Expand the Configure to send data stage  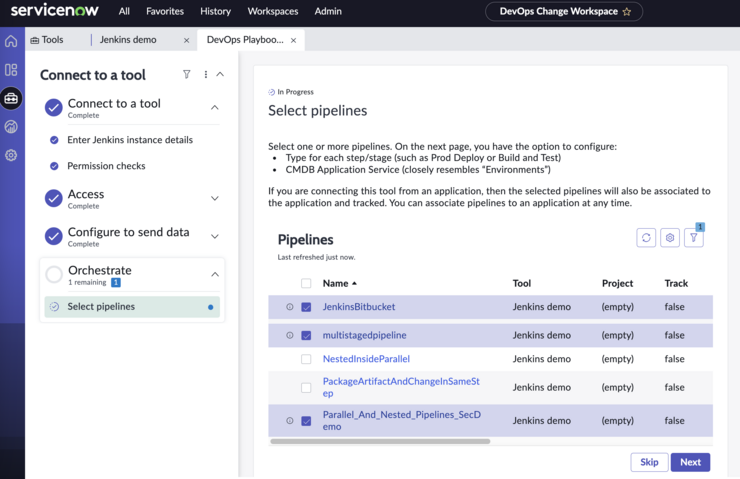coord(215,236)
